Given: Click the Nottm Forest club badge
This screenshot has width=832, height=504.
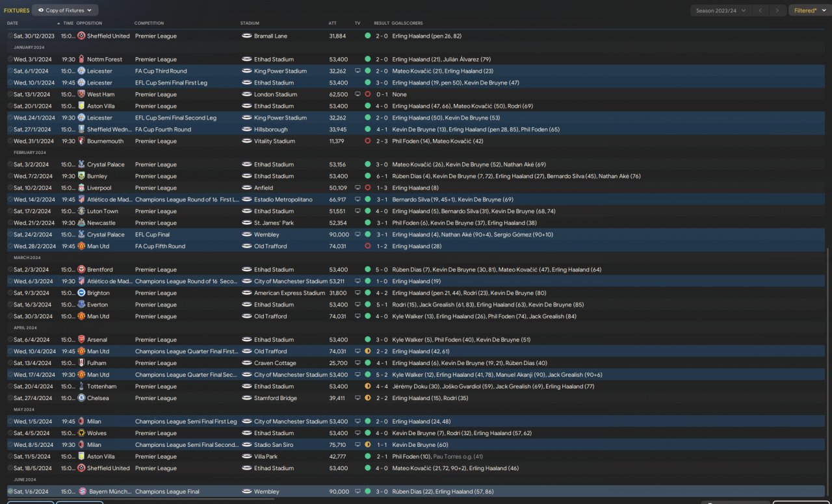Looking at the screenshot, I should coord(81,59).
